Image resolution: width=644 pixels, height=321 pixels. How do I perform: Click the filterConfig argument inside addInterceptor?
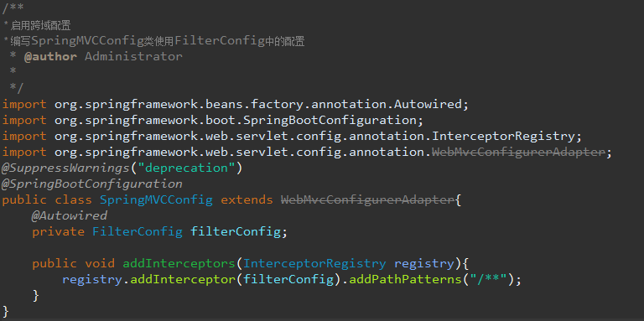(x=288, y=280)
